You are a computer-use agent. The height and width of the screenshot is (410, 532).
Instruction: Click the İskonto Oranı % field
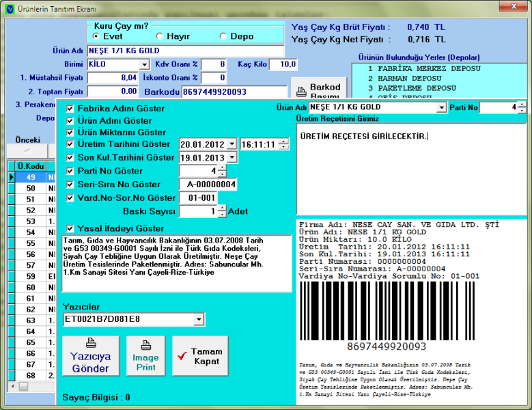(214, 78)
